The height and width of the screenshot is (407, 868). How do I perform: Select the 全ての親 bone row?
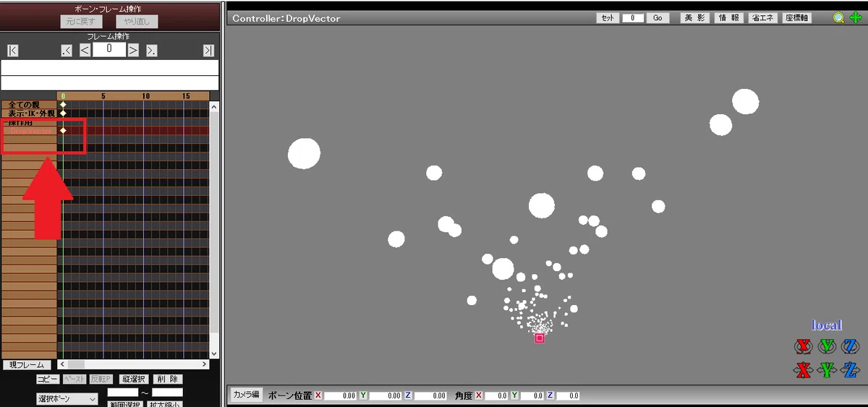click(29, 105)
